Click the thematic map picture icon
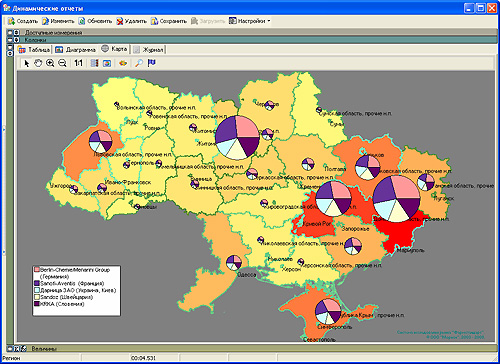The height and width of the screenshot is (364, 500). coord(107,63)
